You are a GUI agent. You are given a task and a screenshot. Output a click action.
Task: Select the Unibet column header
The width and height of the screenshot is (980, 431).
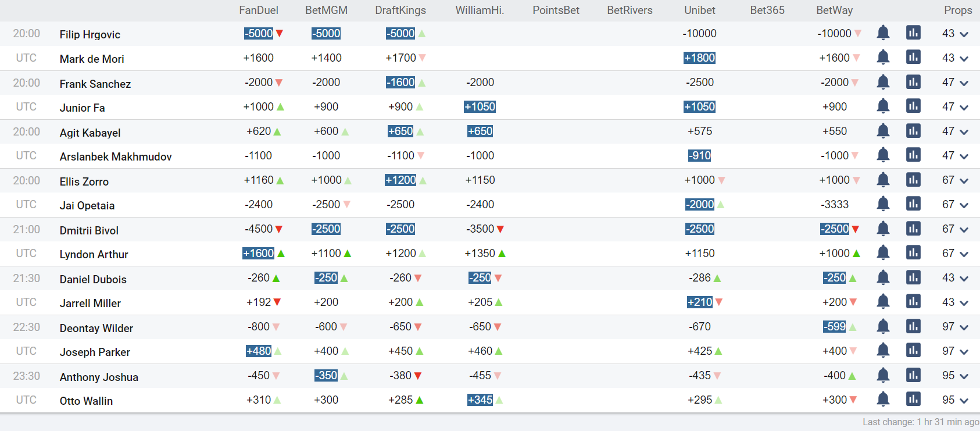[700, 10]
